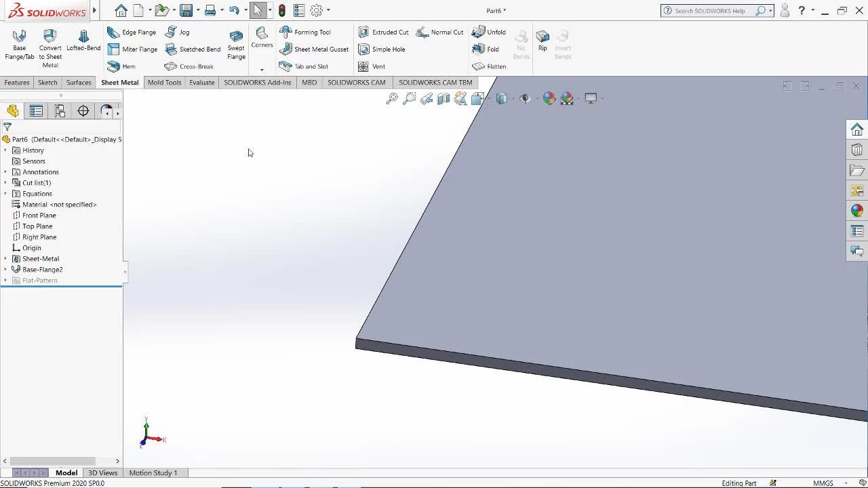Select the Edge Flange tool

coord(132,32)
